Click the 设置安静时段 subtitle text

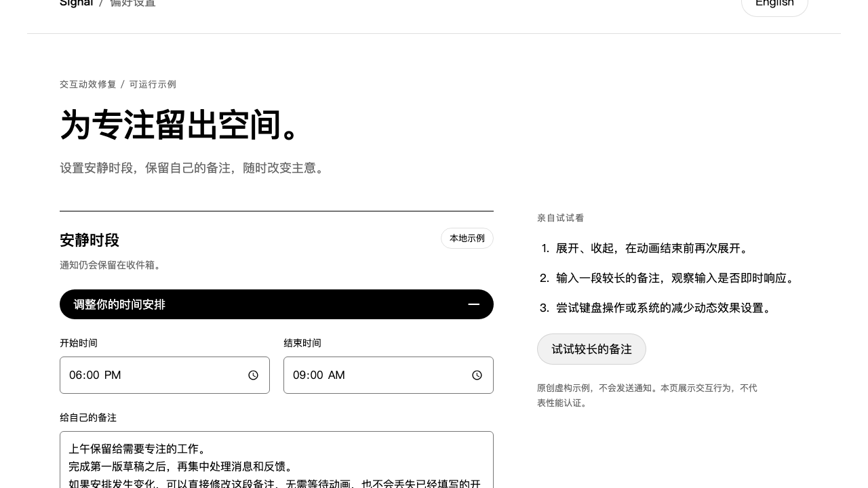point(193,167)
